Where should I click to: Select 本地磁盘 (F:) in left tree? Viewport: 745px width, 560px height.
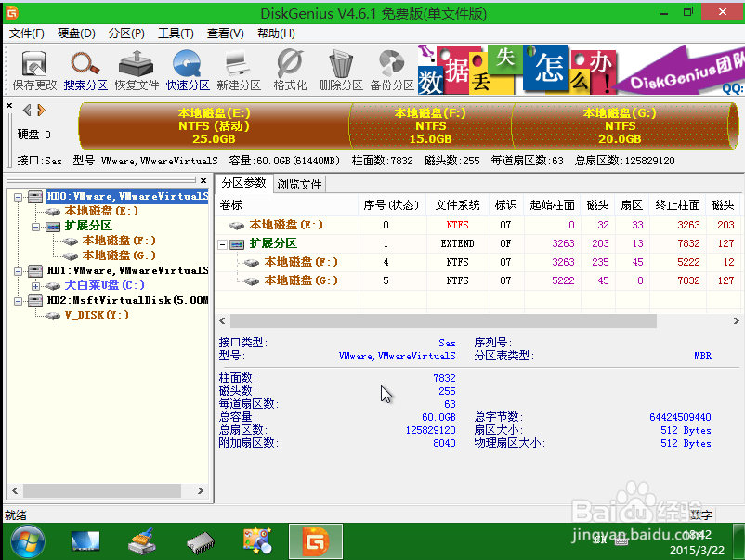119,241
